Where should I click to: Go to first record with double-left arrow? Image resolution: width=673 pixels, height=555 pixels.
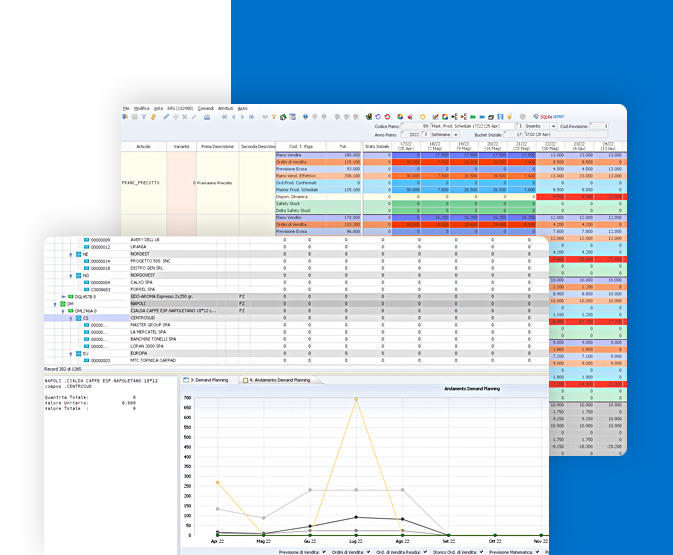[224, 117]
